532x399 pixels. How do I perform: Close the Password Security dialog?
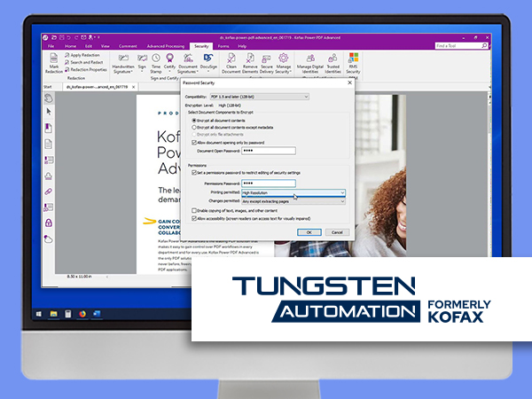(x=350, y=82)
